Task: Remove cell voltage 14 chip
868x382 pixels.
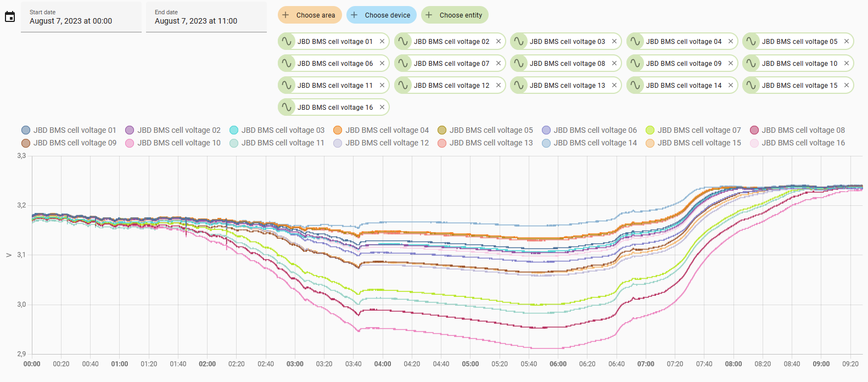Action: [731, 85]
